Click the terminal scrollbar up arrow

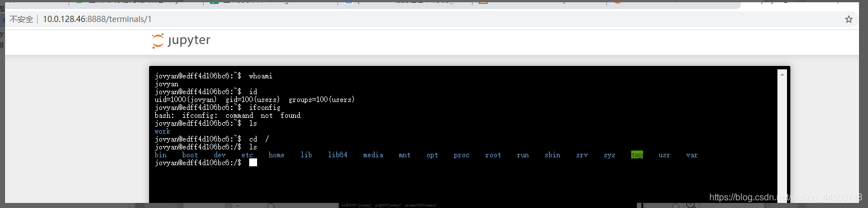tap(781, 74)
